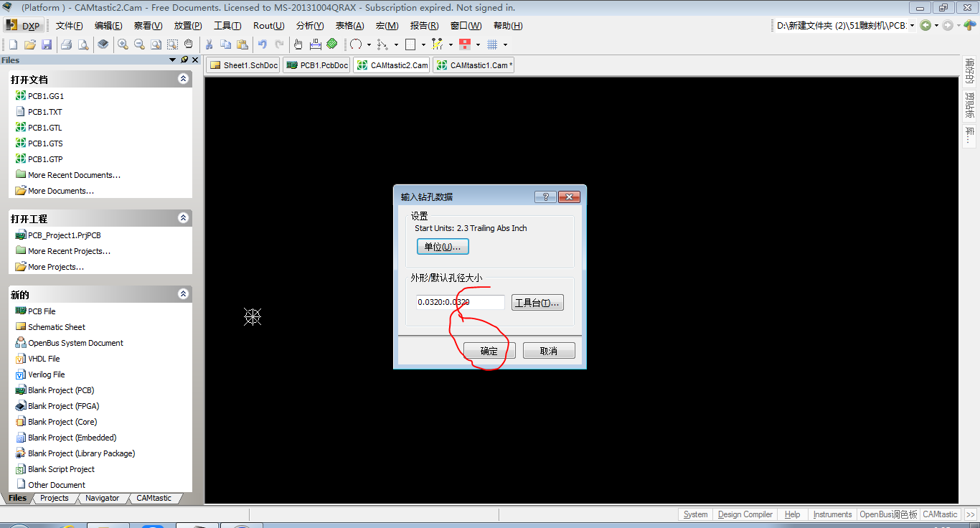Click the new document toolbar icon

coord(13,44)
